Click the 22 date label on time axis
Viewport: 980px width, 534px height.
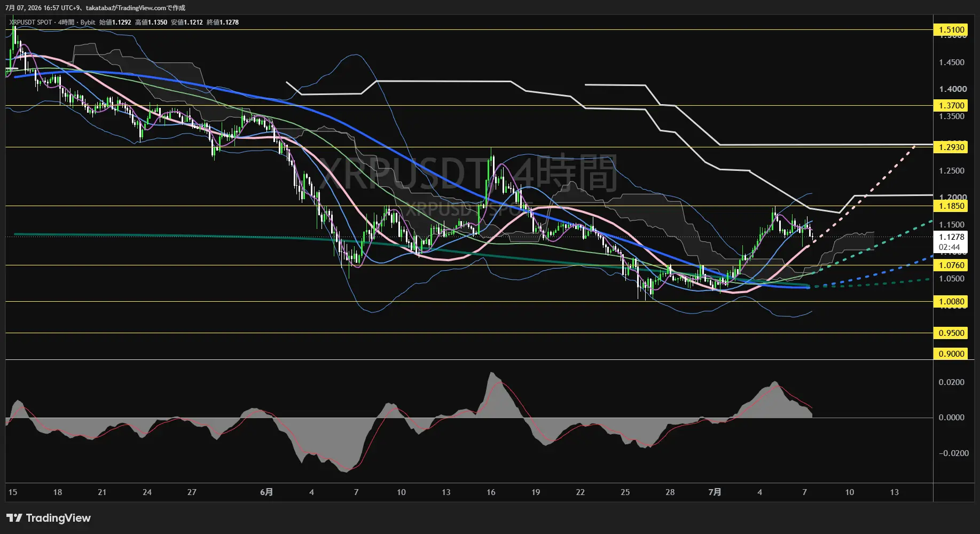(x=581, y=492)
